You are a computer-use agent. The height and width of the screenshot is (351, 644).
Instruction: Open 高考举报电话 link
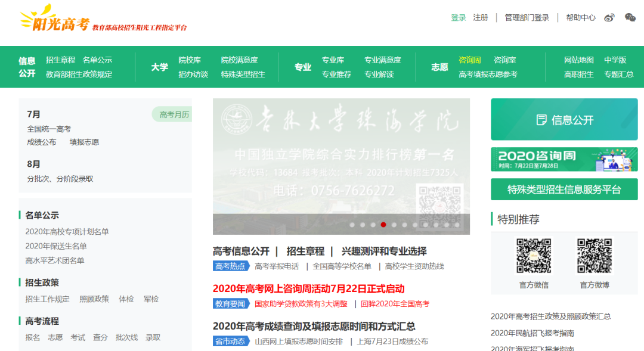pos(277,266)
